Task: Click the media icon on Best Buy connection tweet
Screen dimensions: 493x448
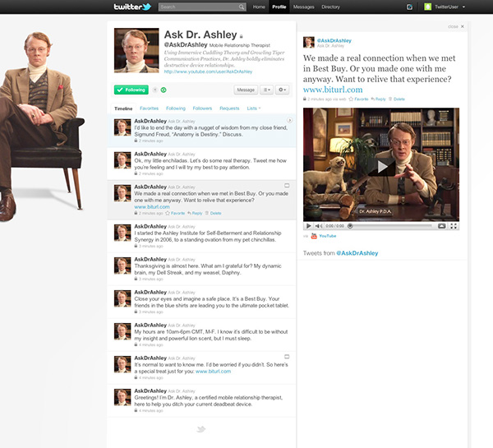Action: (287, 186)
